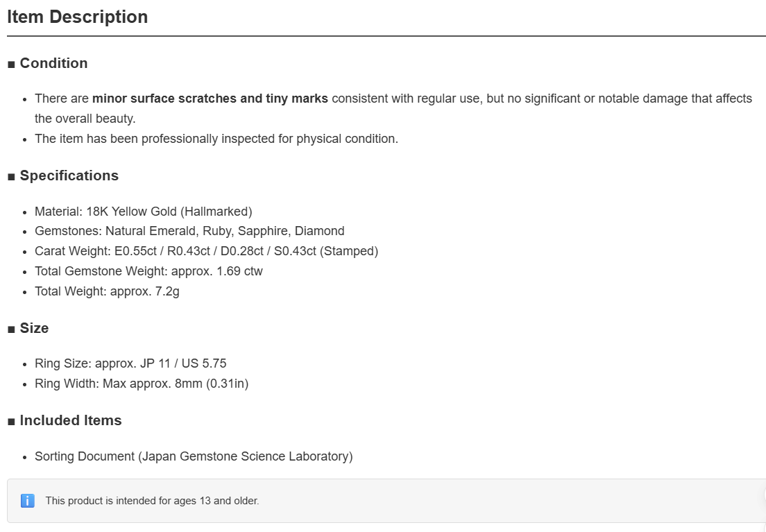
Task: Click the Size section heading
Action: 34,328
